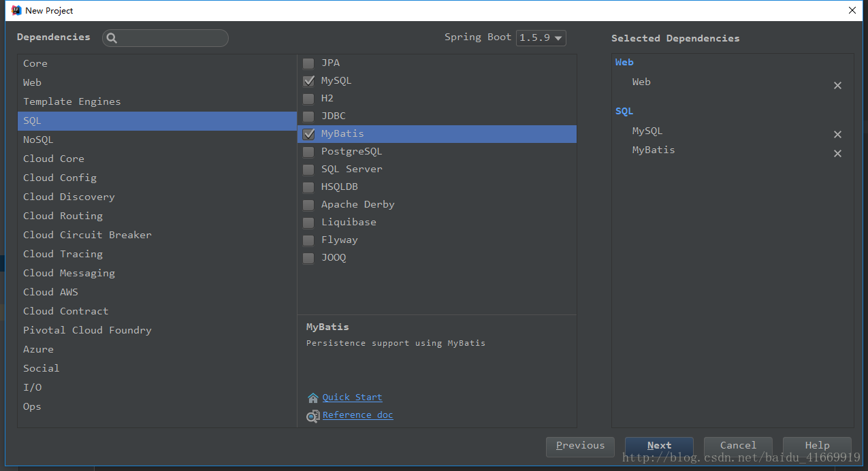Enable the JPA checkbox
The image size is (868, 471).
point(308,63)
